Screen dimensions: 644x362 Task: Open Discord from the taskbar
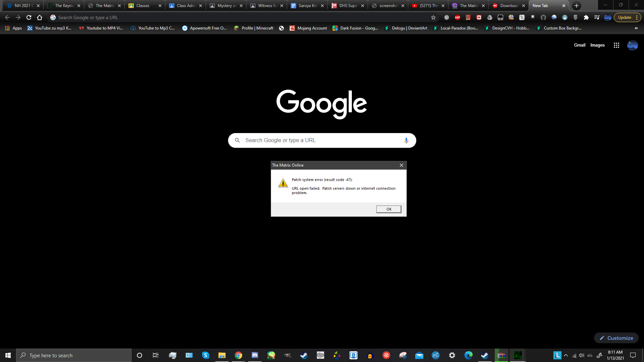(x=255, y=355)
